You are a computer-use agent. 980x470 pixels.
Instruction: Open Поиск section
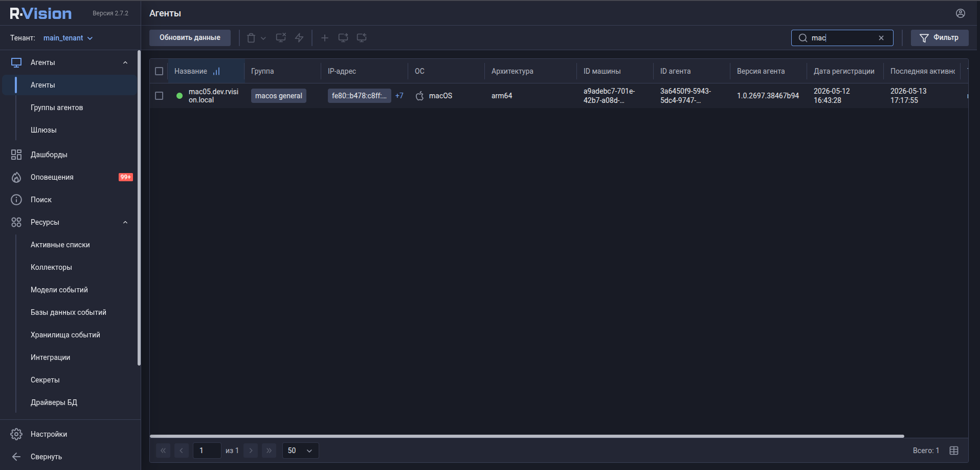(41, 200)
